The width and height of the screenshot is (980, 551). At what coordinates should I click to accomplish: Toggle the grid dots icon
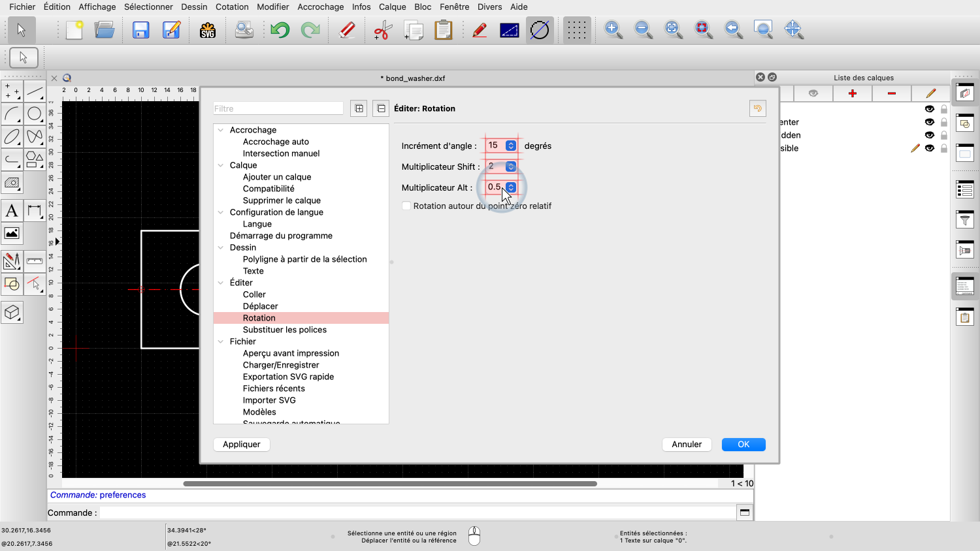coord(576,30)
